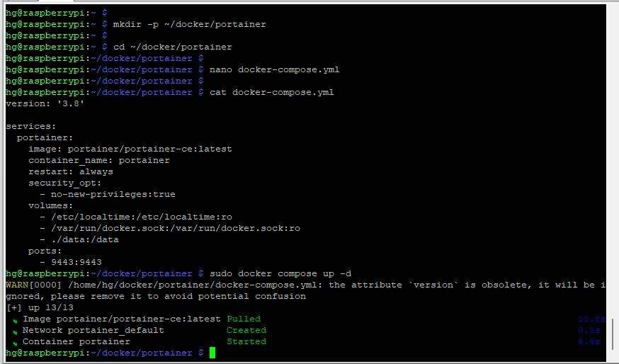Click the 'volumes:' line
This screenshot has width=619, height=364.
pos(50,205)
